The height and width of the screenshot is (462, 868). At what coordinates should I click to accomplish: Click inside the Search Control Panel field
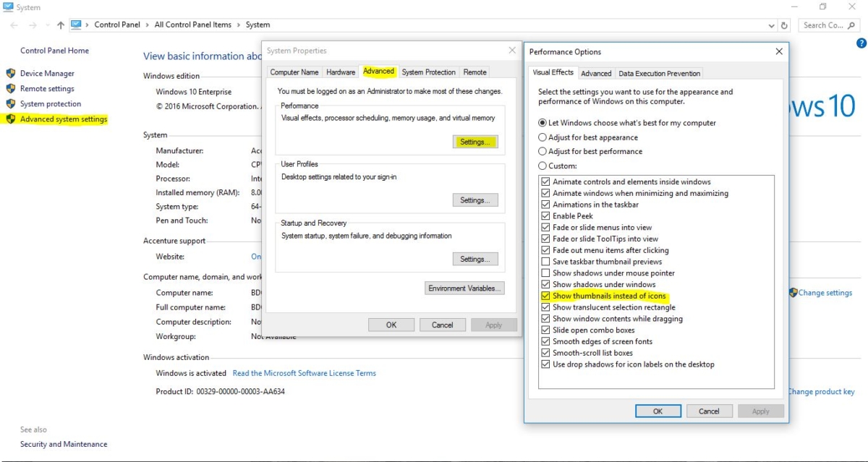pyautogui.click(x=825, y=25)
